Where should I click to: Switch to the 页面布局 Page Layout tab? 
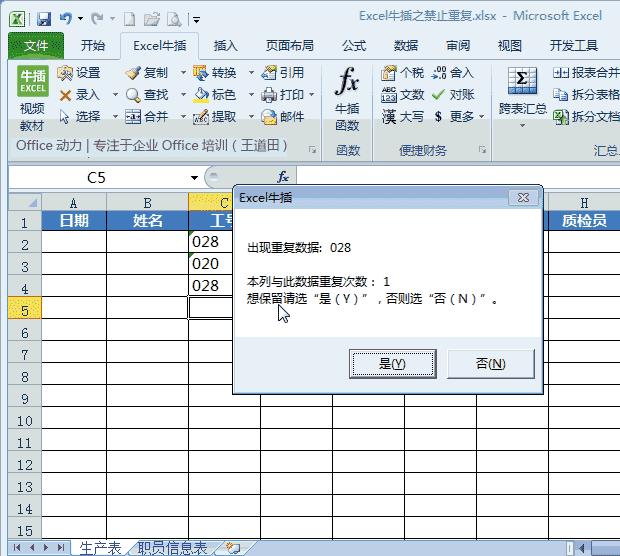(290, 46)
